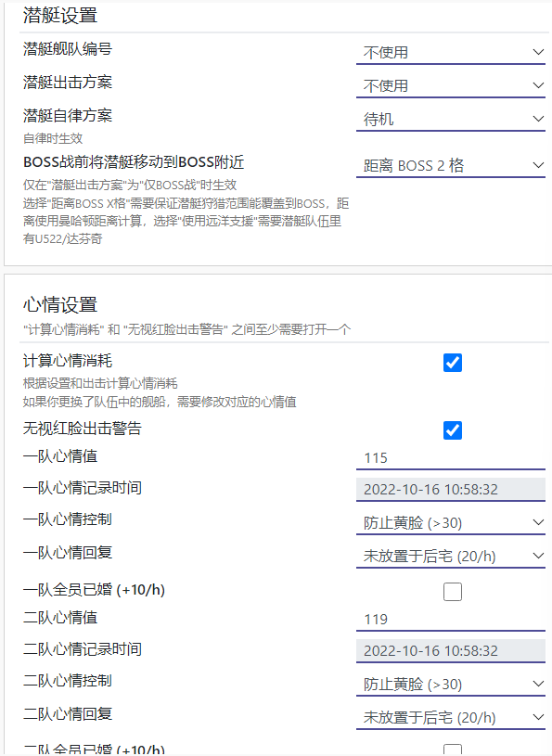The height and width of the screenshot is (756, 552).
Task: Click the 二队心情控制 label
Action: (68, 681)
